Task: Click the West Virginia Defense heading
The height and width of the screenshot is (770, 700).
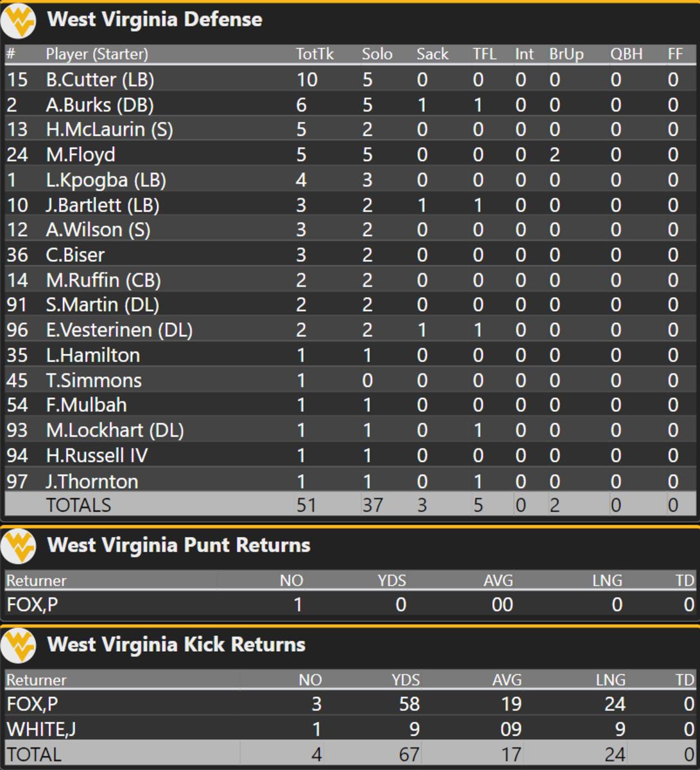Action: point(155,19)
